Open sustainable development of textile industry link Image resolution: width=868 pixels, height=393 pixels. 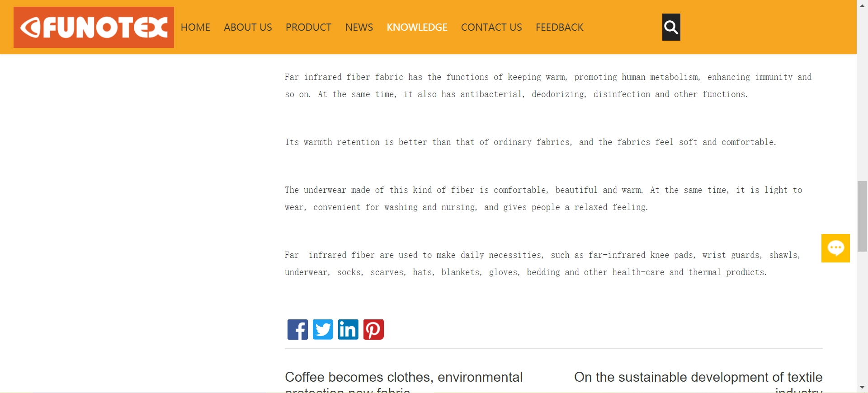(698, 381)
